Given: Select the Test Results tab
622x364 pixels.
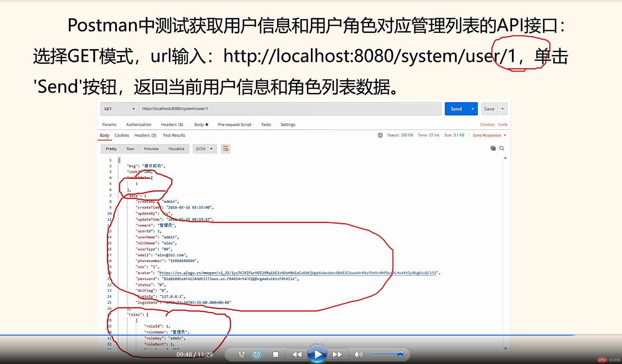Looking at the screenshot, I should point(174,135).
